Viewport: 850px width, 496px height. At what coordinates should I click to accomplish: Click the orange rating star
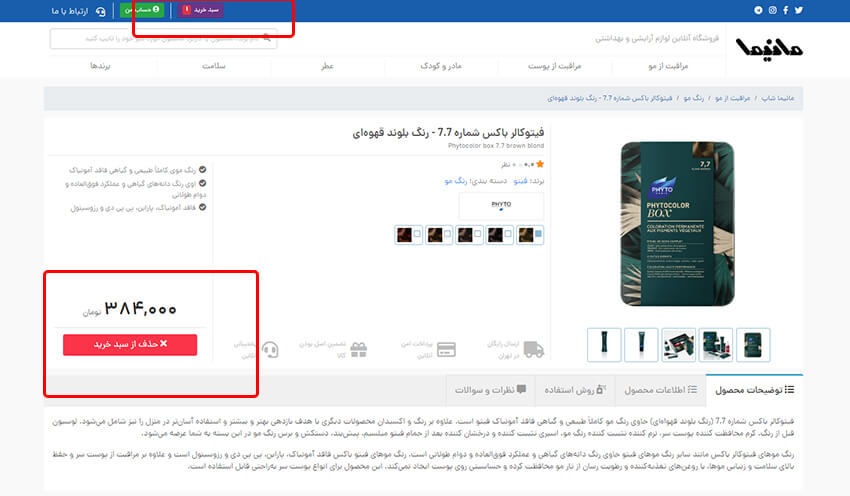coord(540,164)
